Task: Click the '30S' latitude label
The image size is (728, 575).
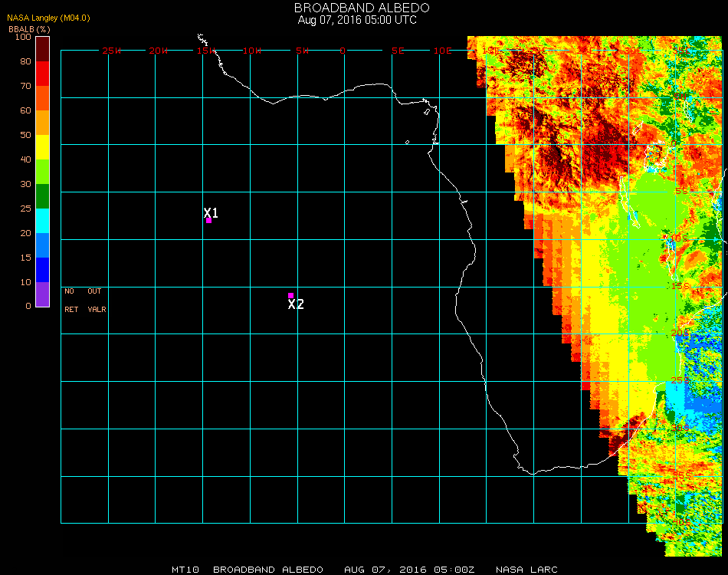Action: 680,428
